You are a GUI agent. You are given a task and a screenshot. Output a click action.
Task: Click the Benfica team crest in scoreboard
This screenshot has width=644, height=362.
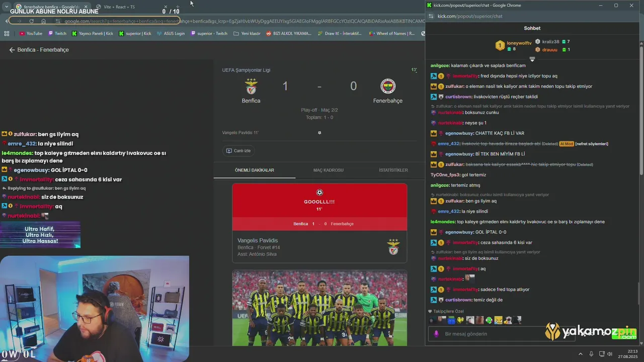pos(251,86)
